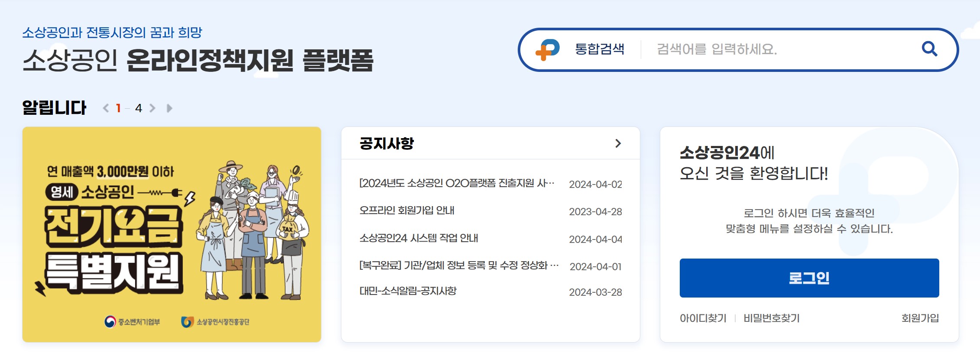Go to next banner slide arrow
This screenshot has height=356, width=980.
point(153,108)
